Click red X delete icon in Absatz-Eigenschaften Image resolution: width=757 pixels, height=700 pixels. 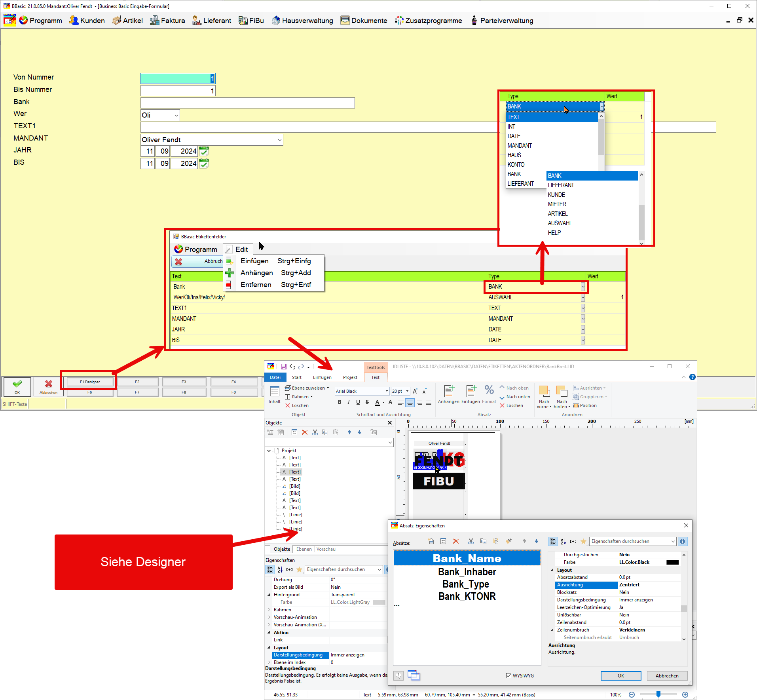tap(456, 541)
